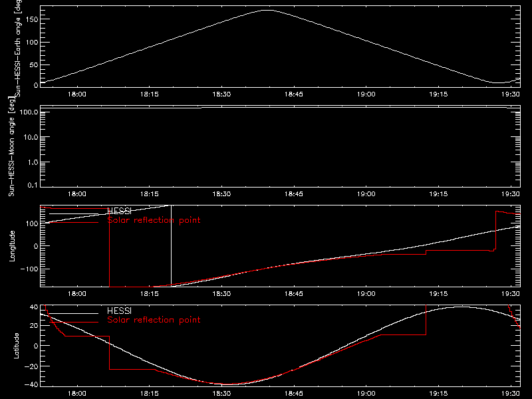
Task: Click the 0.1 tick label on the Moon angle axis
Action: 33,185
